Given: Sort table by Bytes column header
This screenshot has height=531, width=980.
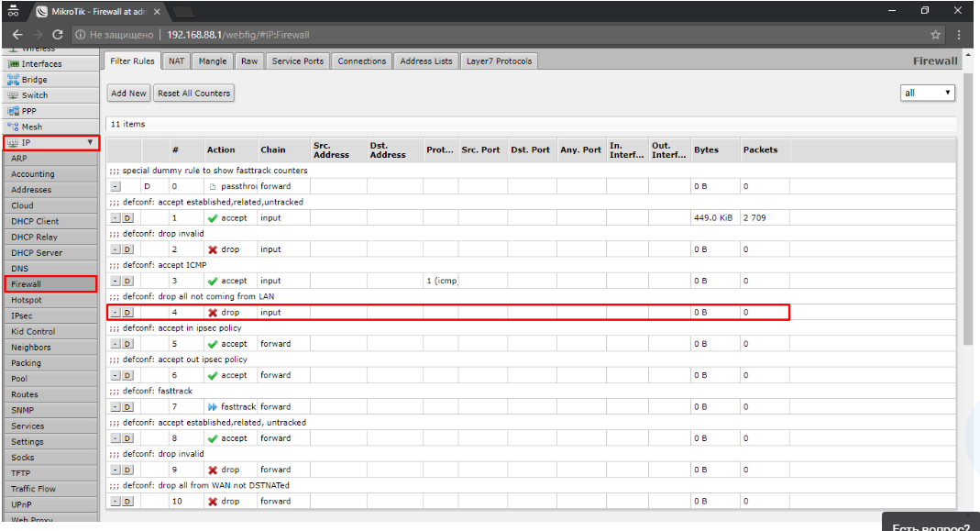Looking at the screenshot, I should [x=715, y=150].
